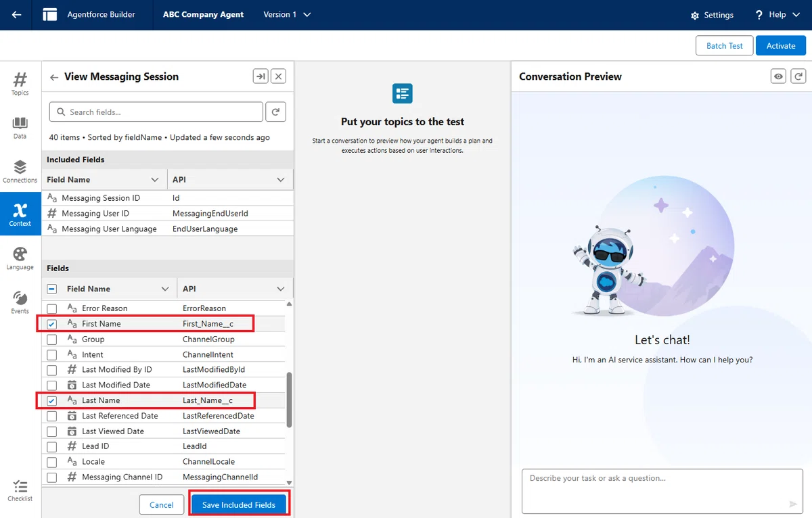The height and width of the screenshot is (518, 812).
Task: Click ABC Company Agent title
Action: pyautogui.click(x=204, y=15)
